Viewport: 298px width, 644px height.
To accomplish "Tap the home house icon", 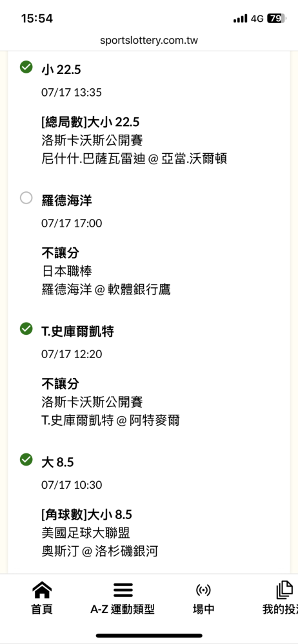I will pos(41,590).
